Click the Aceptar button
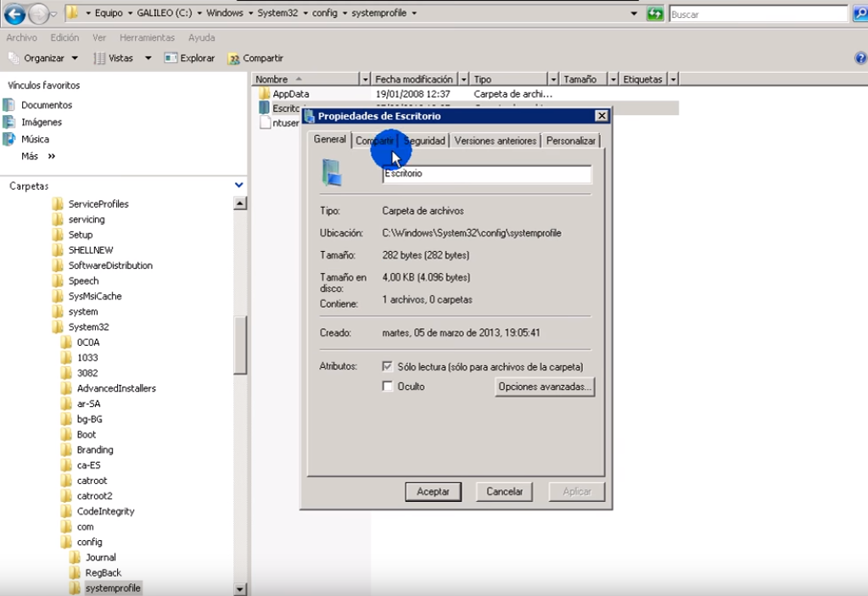868x596 pixels. point(433,492)
